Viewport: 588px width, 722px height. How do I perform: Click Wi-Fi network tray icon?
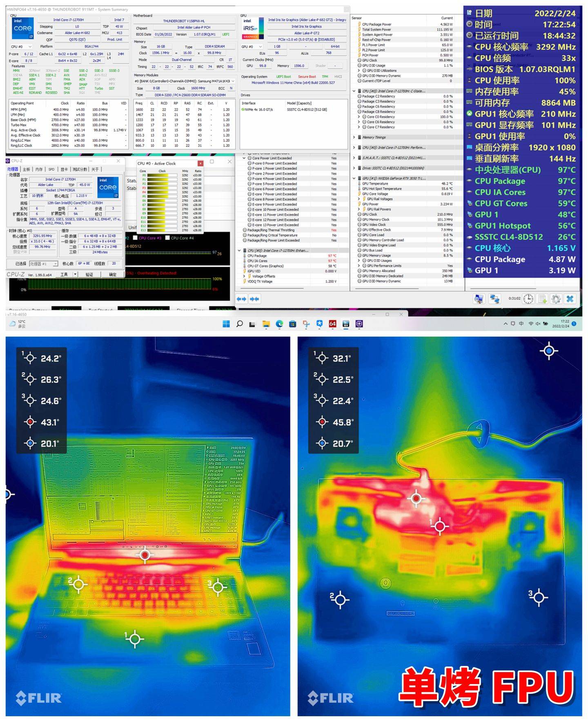tap(531, 324)
